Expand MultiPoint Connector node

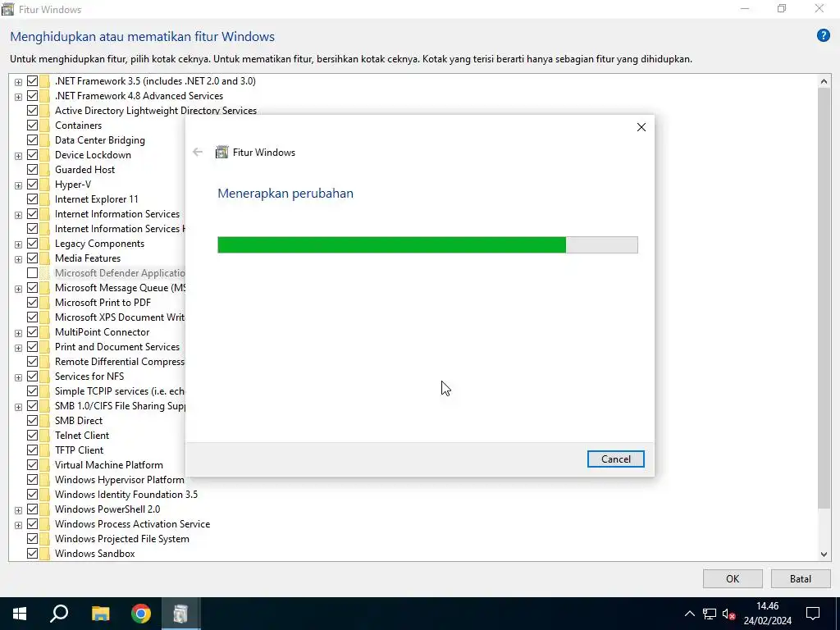point(18,333)
